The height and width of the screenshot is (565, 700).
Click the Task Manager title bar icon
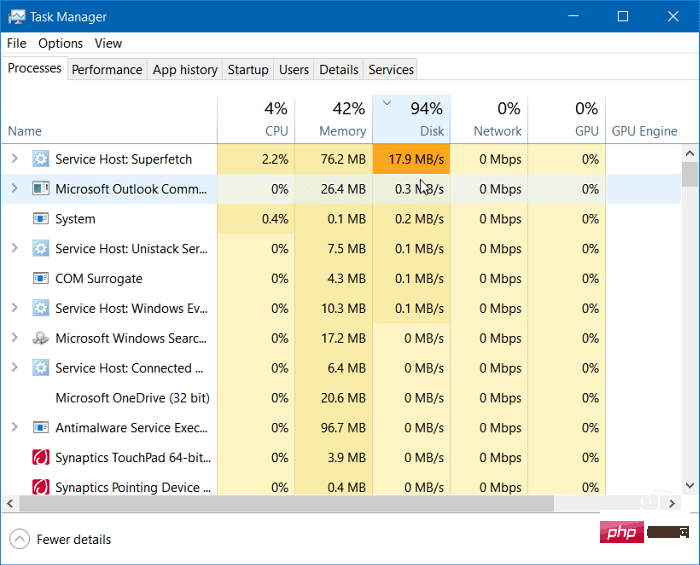17,17
